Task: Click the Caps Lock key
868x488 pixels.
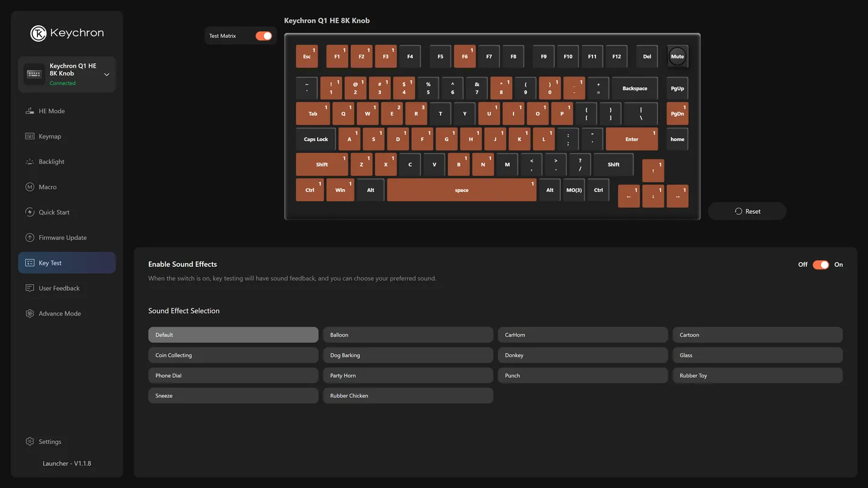Action: 316,139
